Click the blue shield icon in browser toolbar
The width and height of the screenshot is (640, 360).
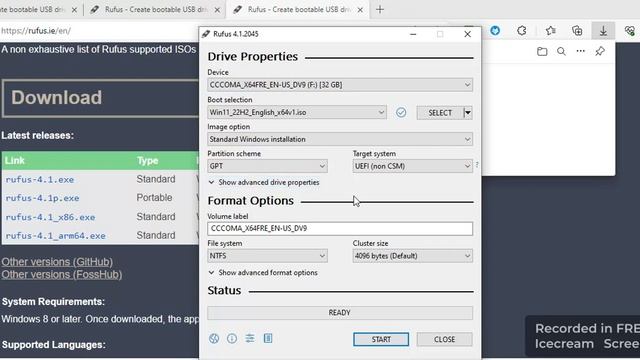click(x=495, y=31)
